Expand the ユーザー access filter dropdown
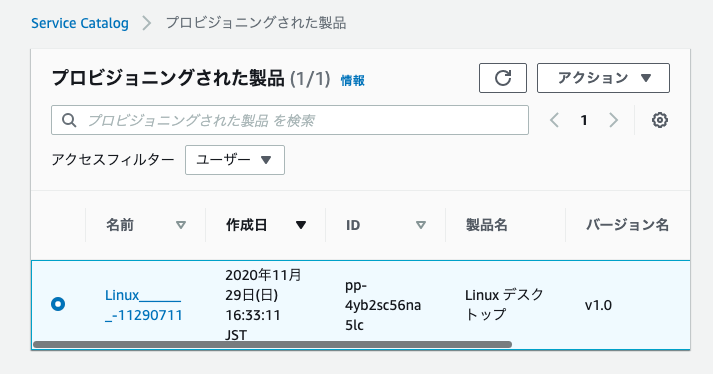The image size is (713, 374). (235, 160)
